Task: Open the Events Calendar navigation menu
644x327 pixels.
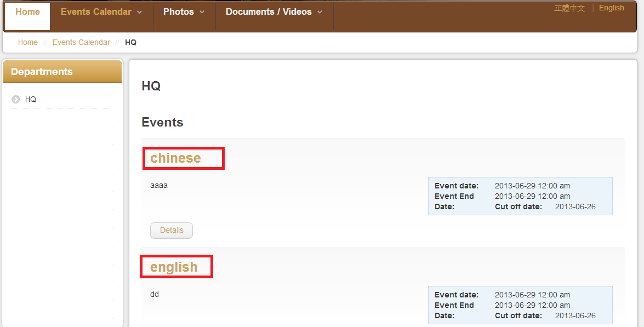Action: (x=96, y=12)
